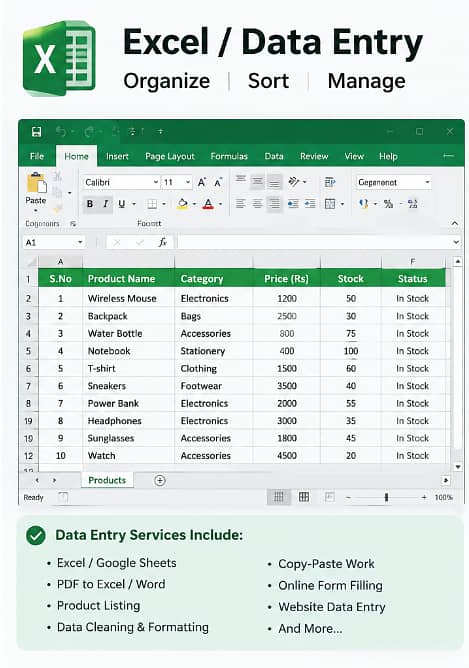Increase font size with larger A icon
The height and width of the screenshot is (668, 469).
(202, 182)
